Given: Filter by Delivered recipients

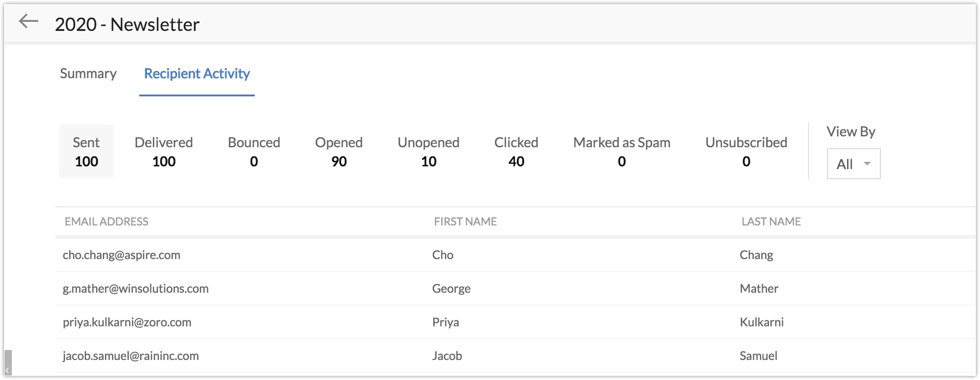Looking at the screenshot, I should point(164,151).
